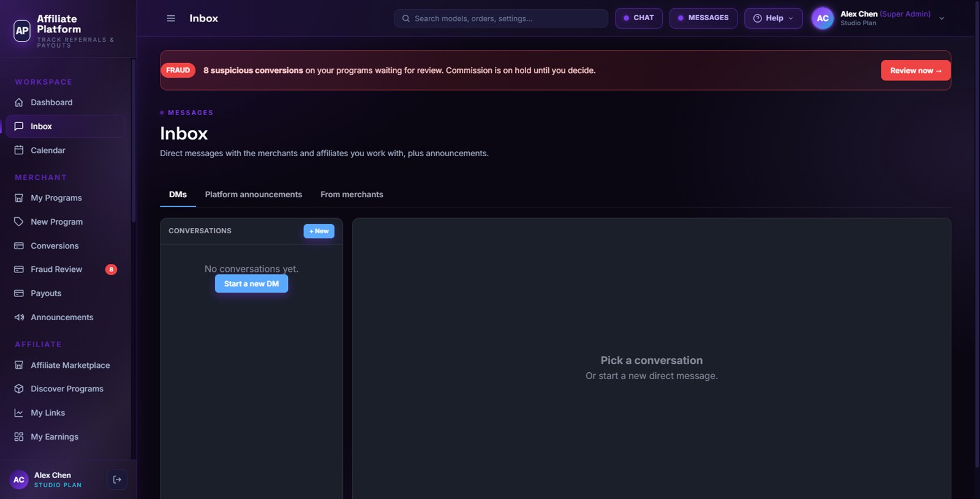This screenshot has height=499, width=980.
Task: Click the search models, orders, settings field
Action: (x=501, y=18)
